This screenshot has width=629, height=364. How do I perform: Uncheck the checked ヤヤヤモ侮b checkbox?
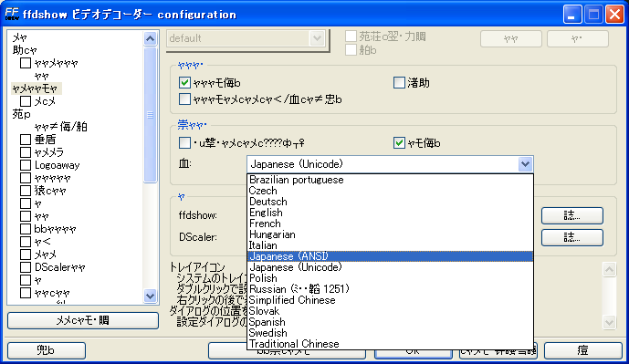(184, 83)
